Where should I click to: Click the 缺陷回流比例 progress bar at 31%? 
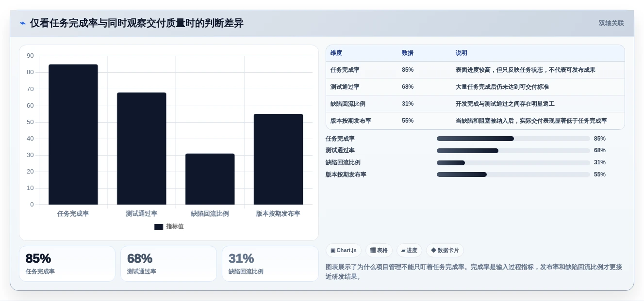coord(513,163)
